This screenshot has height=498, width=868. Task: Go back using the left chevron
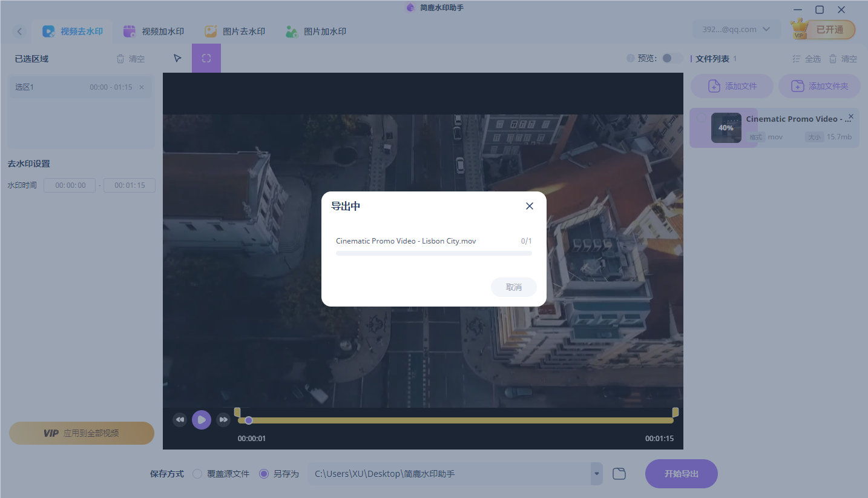coord(19,32)
